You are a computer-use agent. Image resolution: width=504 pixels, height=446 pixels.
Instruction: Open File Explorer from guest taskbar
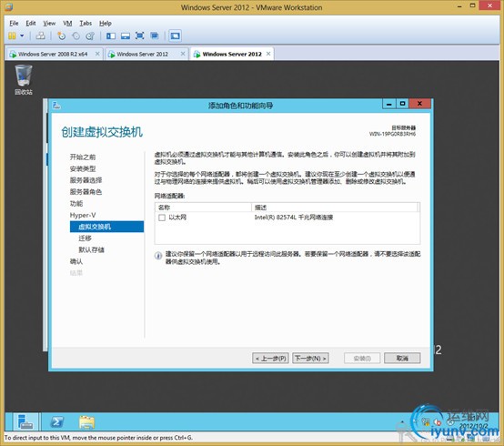pos(86,422)
